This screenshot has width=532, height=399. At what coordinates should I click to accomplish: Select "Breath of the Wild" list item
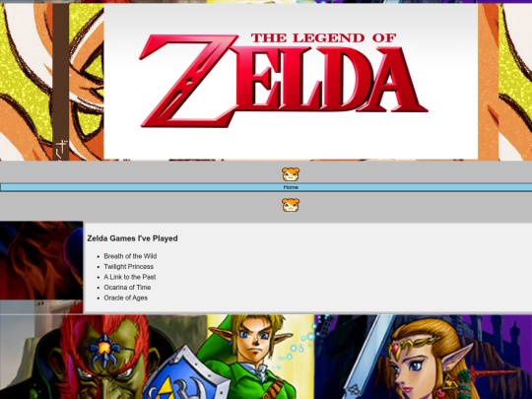point(130,256)
